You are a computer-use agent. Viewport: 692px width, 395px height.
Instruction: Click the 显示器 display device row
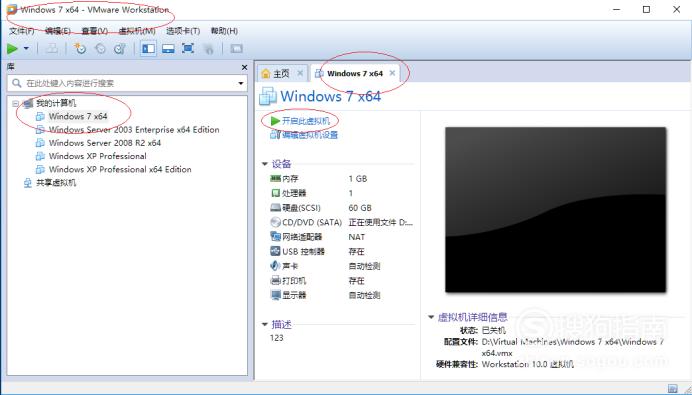tap(342, 295)
